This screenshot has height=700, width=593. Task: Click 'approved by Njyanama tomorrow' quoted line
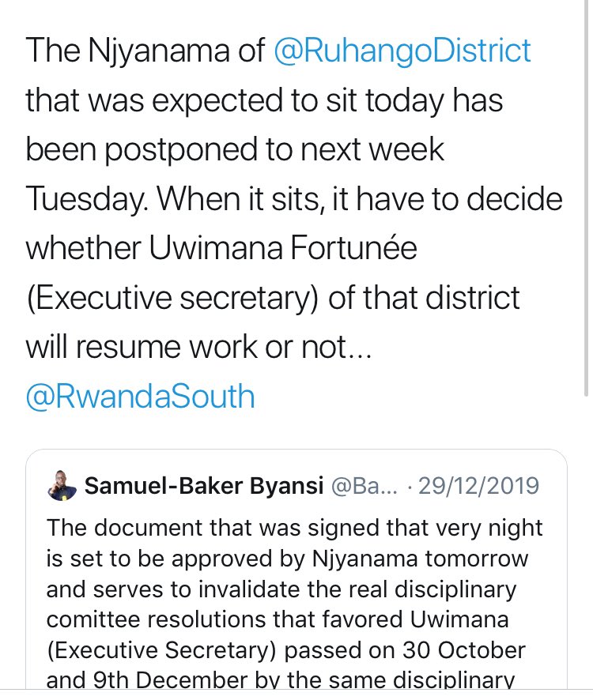pos(349,559)
